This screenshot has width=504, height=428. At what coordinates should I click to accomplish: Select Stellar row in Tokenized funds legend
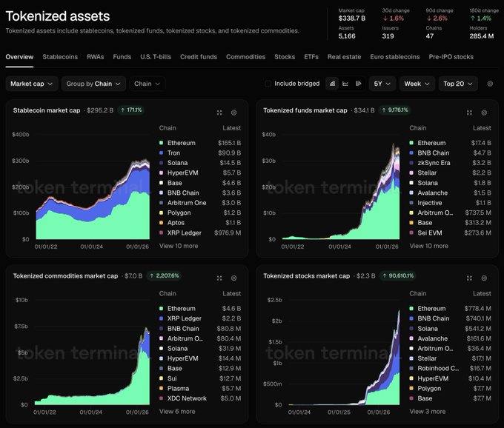pos(450,173)
